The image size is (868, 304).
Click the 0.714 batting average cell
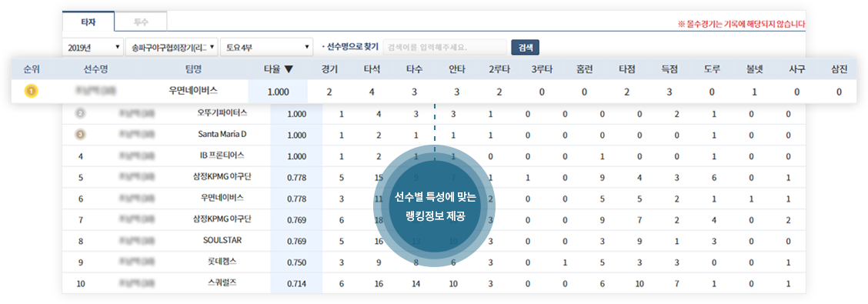click(x=296, y=283)
